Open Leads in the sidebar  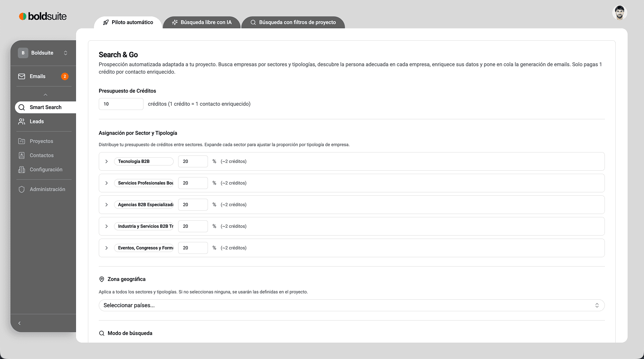43,122
